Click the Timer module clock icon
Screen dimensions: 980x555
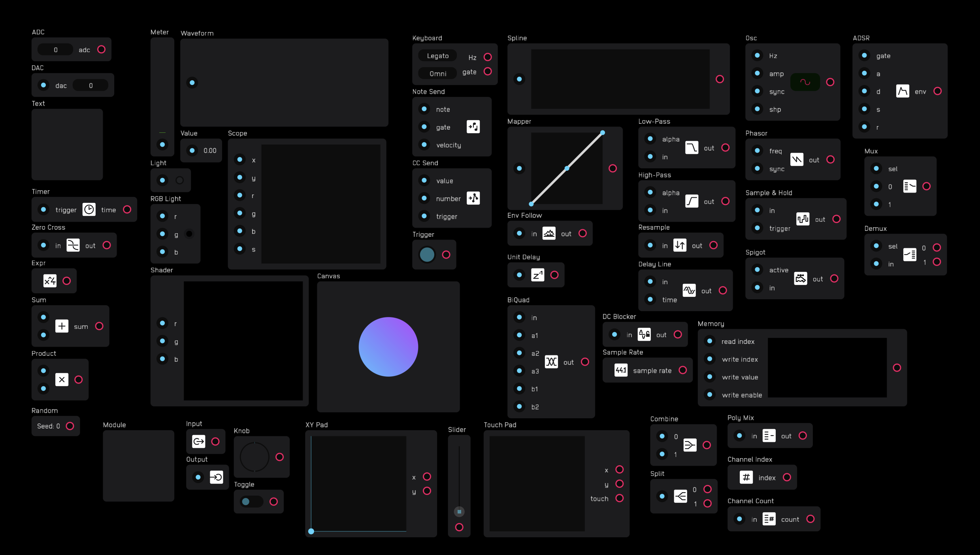[x=89, y=210]
